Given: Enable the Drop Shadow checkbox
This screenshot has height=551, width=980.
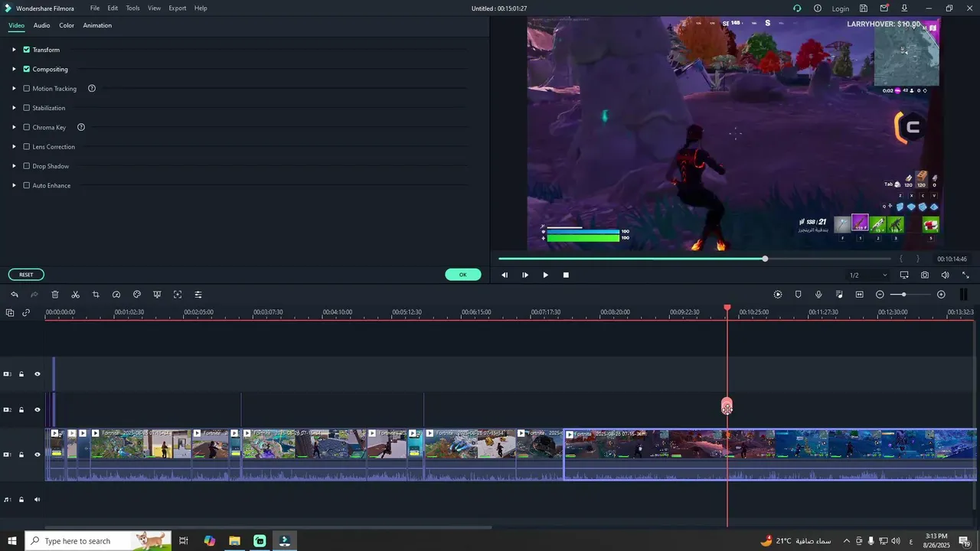Looking at the screenshot, I should (x=27, y=166).
